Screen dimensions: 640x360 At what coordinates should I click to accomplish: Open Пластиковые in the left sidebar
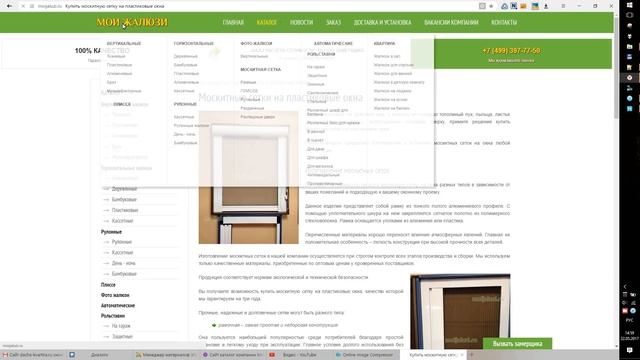click(x=125, y=210)
